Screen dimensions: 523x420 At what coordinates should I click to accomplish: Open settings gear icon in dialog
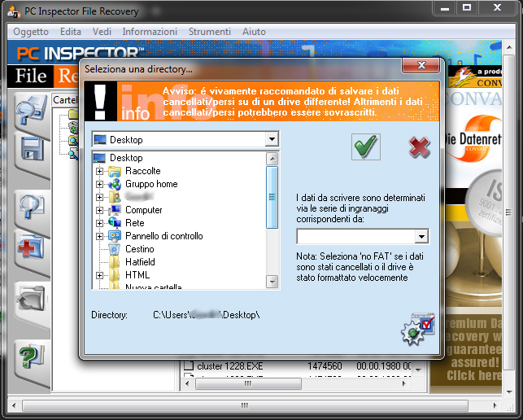click(416, 328)
